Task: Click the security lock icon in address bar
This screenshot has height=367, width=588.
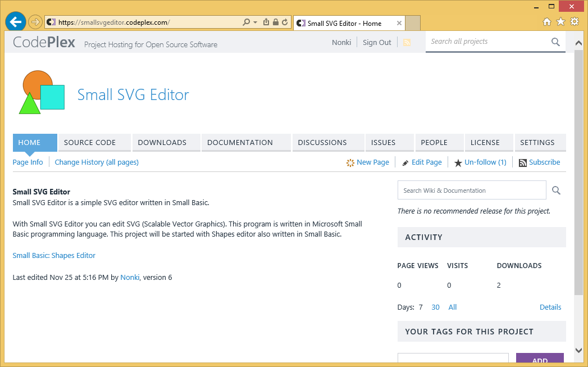Action: coord(276,22)
